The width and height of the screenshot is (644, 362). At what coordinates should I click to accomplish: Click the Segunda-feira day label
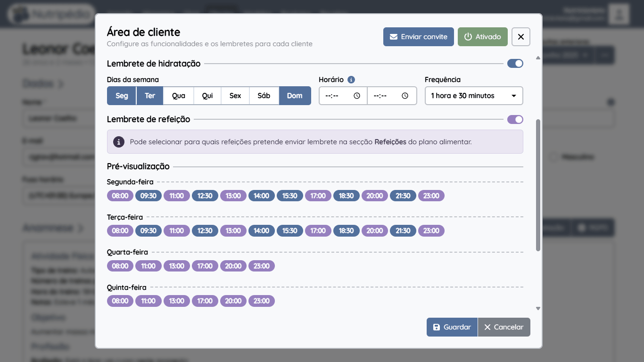(130, 182)
